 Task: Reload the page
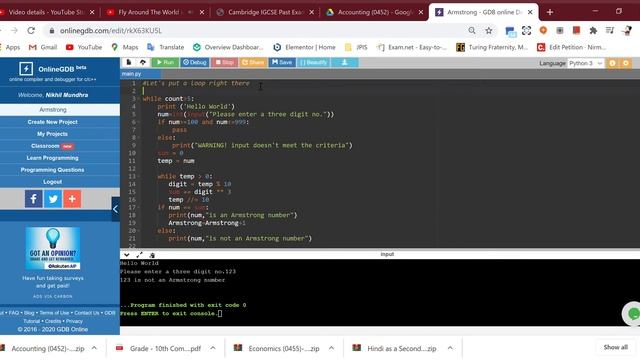pyautogui.click(x=31, y=30)
